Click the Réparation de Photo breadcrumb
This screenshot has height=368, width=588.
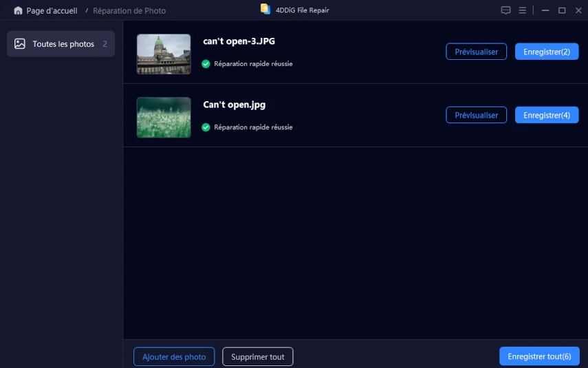click(129, 11)
